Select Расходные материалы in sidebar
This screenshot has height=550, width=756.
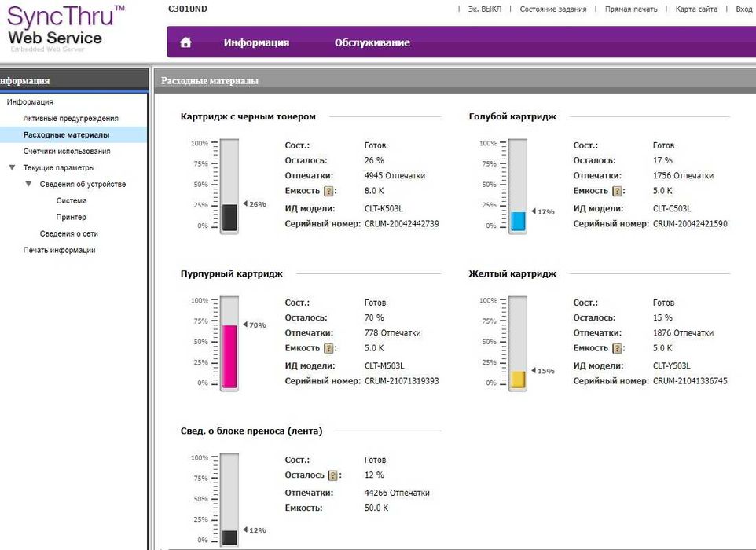pos(73,135)
